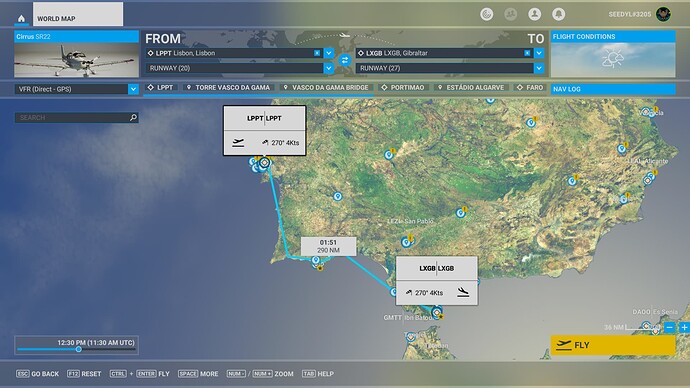Select the Vasco da Gama Bridge waypoint
This screenshot has width=690, height=388.
326,88
